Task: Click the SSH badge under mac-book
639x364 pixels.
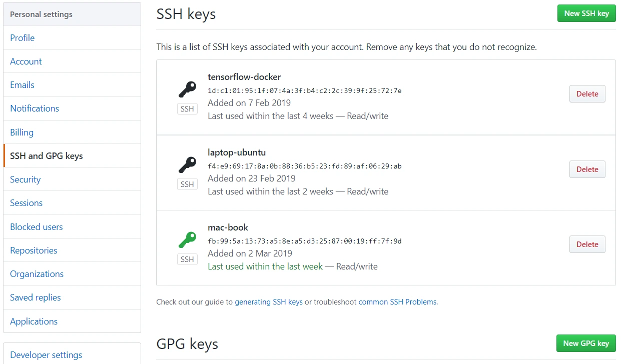Action: (187, 259)
